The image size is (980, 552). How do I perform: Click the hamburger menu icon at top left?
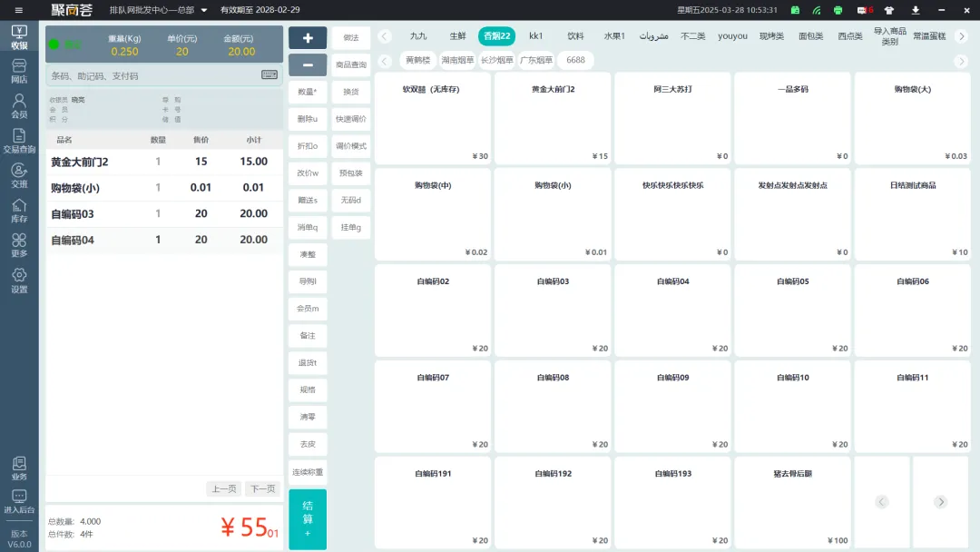19,10
